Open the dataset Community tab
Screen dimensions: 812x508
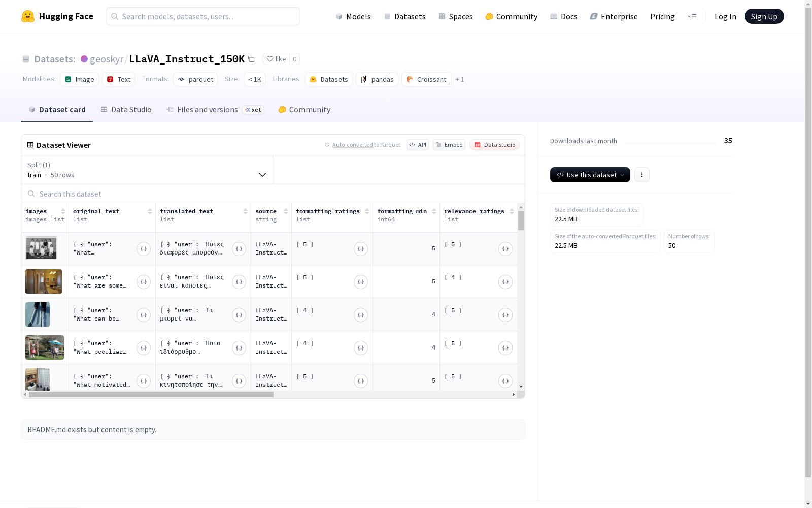[x=304, y=110]
